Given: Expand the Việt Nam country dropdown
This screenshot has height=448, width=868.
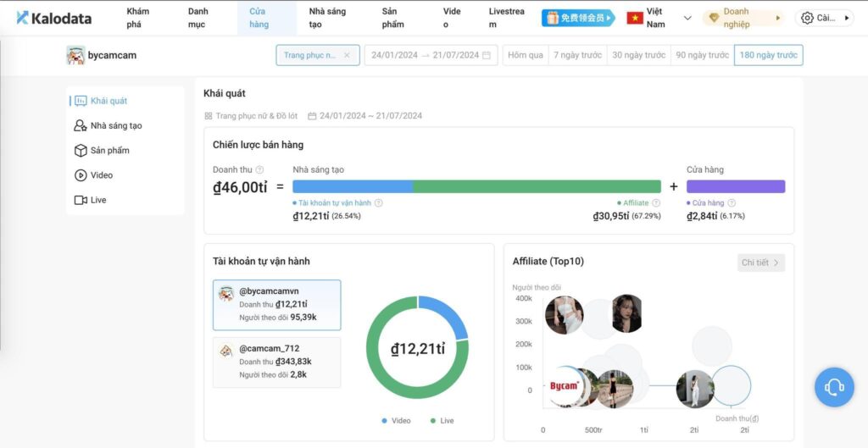Looking at the screenshot, I should (x=687, y=18).
